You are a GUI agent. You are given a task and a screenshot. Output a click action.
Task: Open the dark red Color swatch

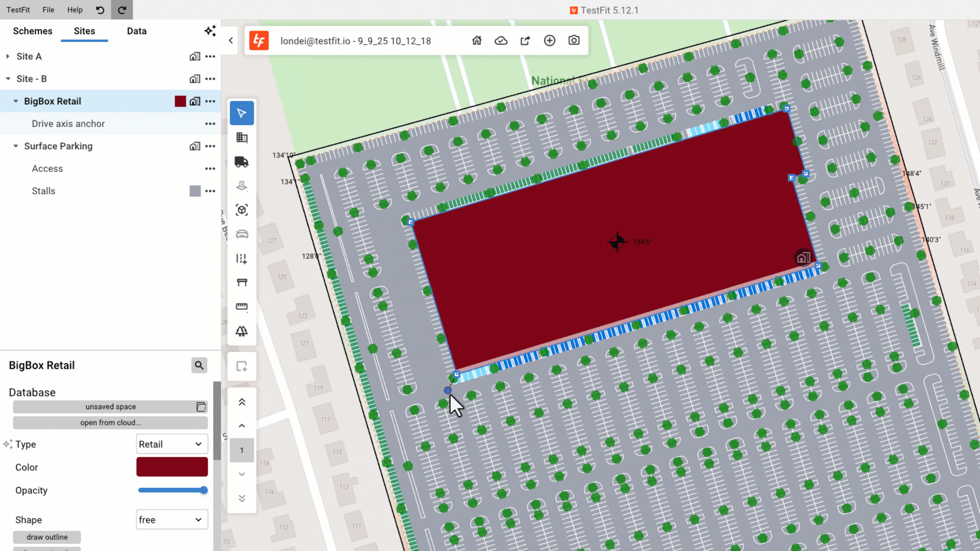[171, 467]
